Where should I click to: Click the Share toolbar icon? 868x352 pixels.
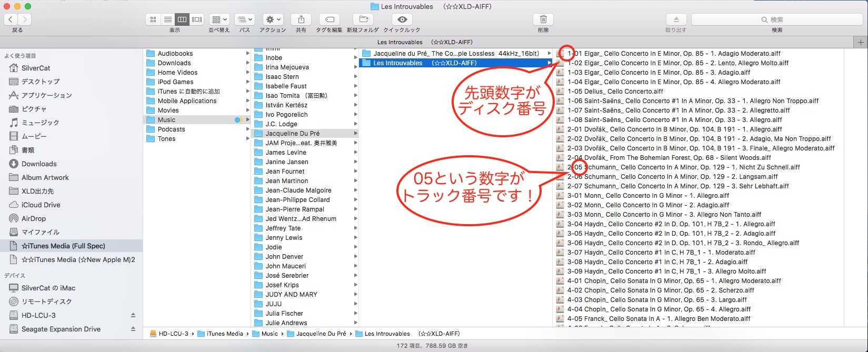(301, 19)
